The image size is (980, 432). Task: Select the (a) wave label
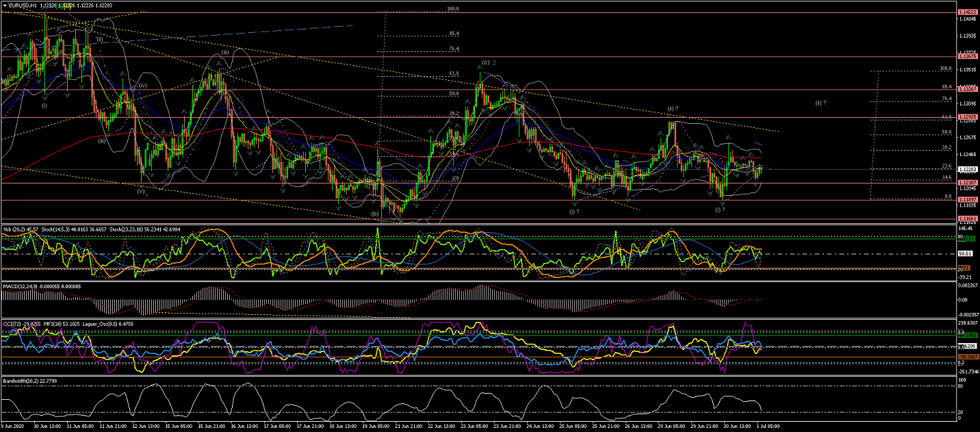(x=224, y=53)
